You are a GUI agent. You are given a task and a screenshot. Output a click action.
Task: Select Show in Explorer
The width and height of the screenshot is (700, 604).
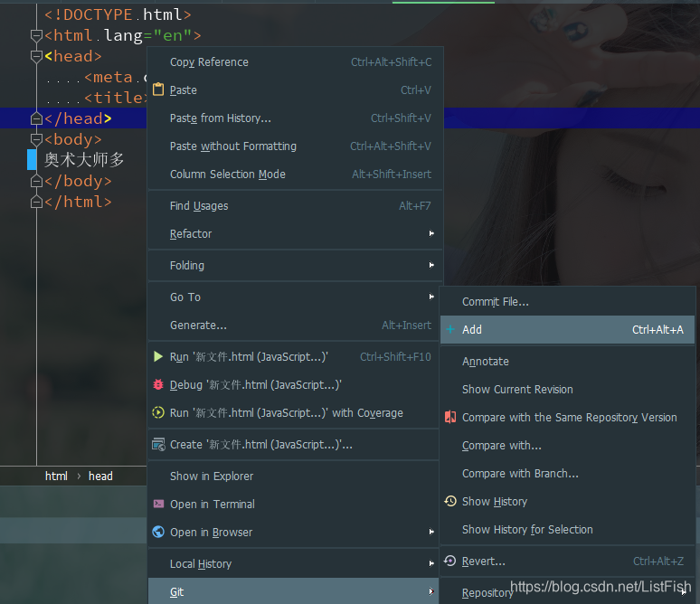(295, 476)
